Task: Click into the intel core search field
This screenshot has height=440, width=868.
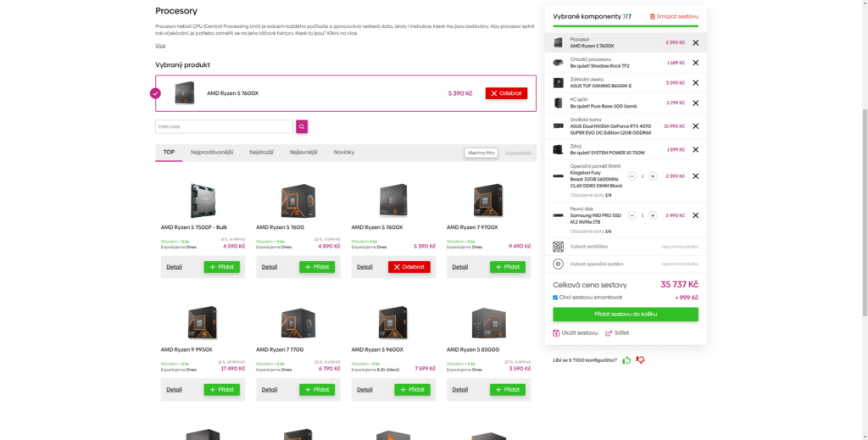Action: [224, 126]
